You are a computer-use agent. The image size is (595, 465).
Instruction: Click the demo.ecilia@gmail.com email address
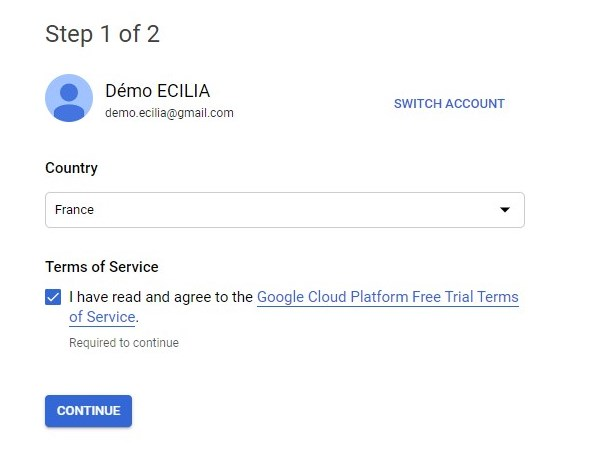tap(169, 113)
